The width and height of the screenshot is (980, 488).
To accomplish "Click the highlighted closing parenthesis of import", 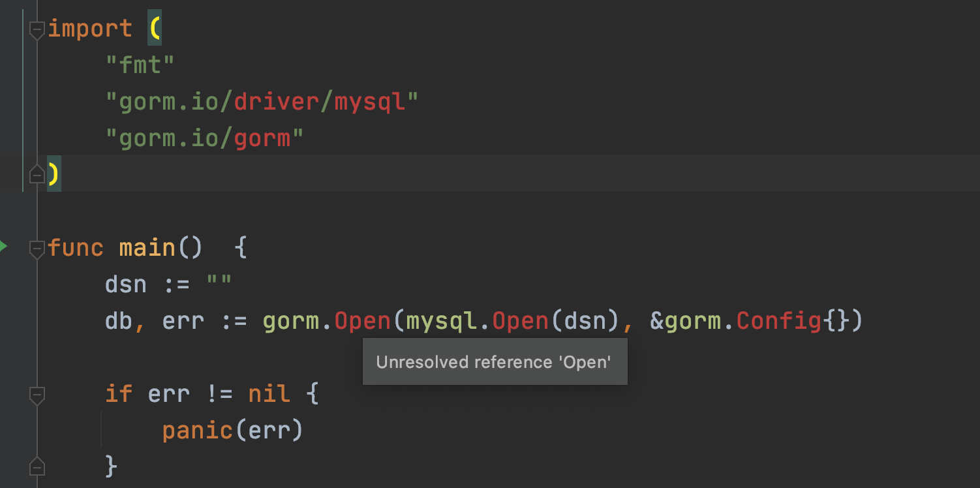I will [x=54, y=174].
